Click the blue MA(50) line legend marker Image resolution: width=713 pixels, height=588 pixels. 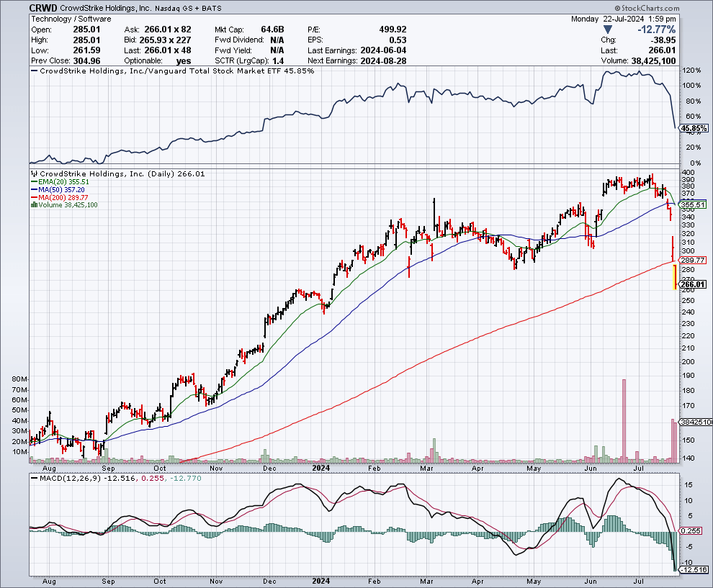pos(35,189)
